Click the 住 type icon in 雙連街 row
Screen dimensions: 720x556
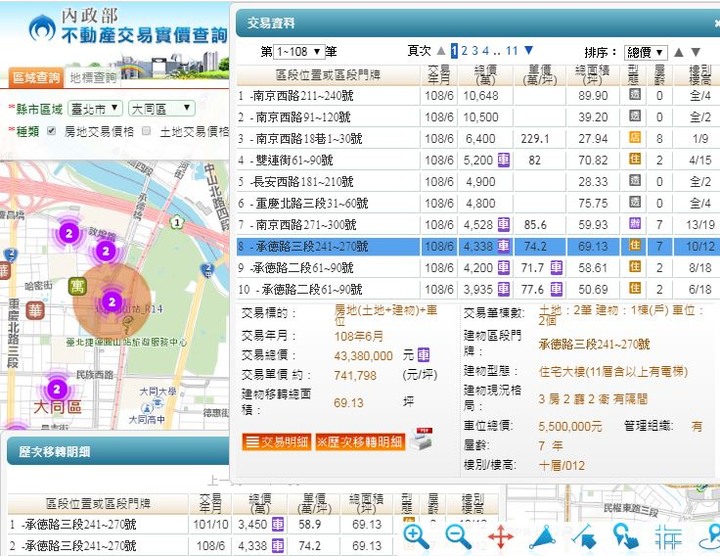point(635,159)
